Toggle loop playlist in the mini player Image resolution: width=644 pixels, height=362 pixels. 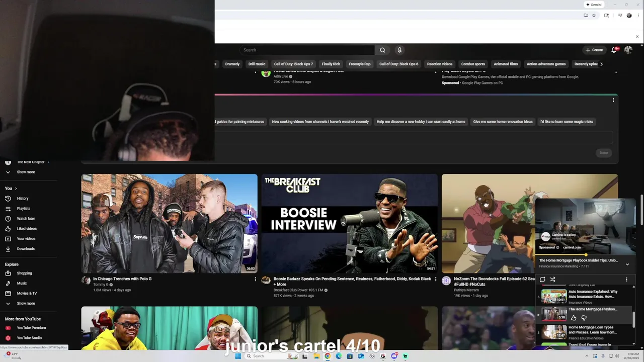tap(542, 280)
